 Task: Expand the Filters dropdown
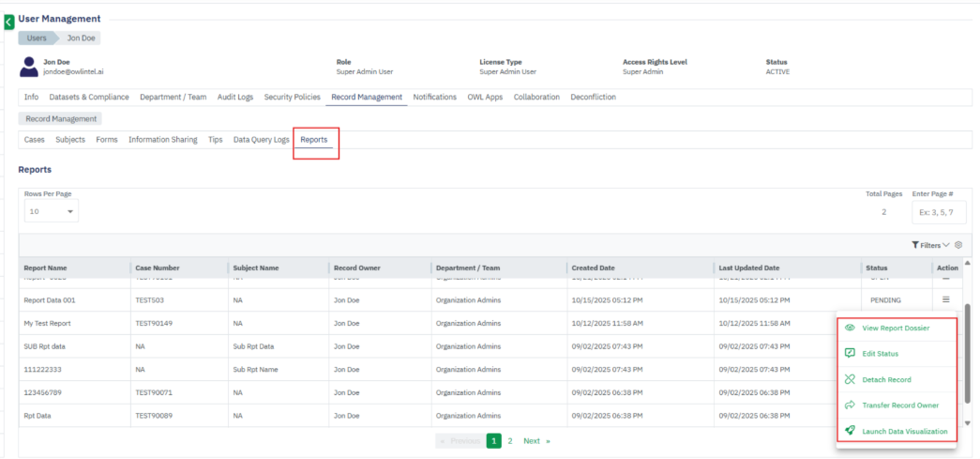point(930,245)
